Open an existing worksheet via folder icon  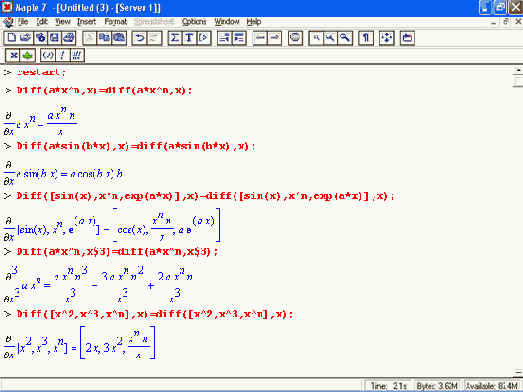[x=26, y=38]
